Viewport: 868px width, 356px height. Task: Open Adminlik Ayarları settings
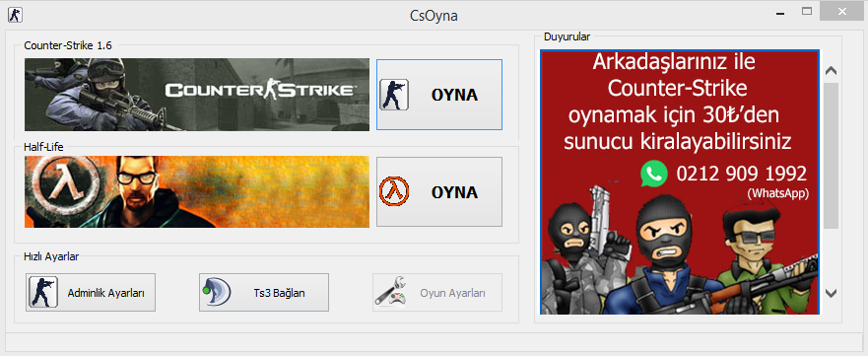click(91, 292)
